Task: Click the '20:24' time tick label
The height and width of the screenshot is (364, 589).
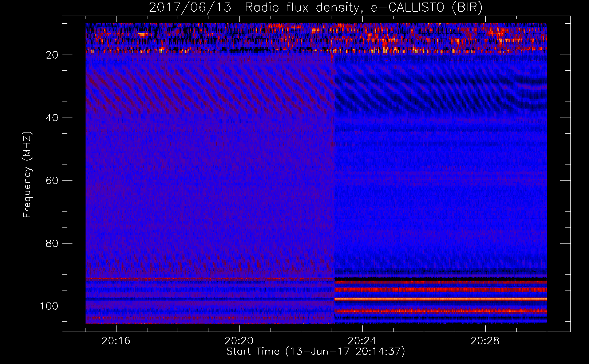Action: [x=362, y=341]
